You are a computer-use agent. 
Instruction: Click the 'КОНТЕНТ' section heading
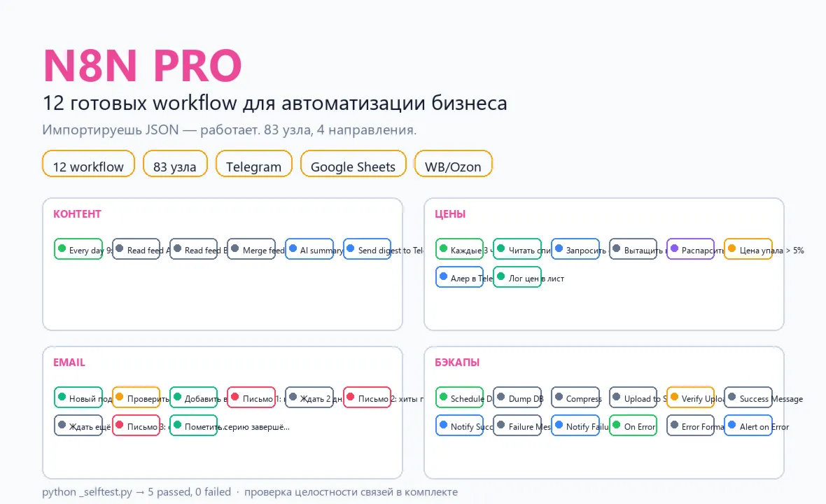(x=77, y=213)
